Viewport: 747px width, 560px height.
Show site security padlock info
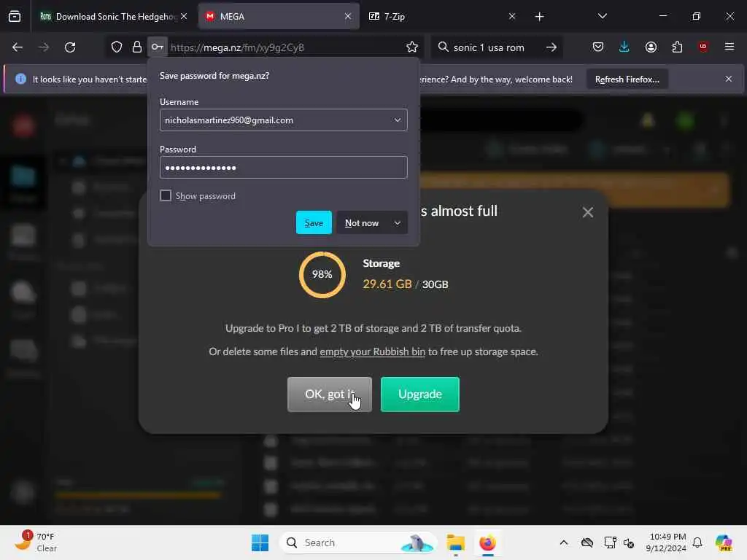pyautogui.click(x=137, y=47)
